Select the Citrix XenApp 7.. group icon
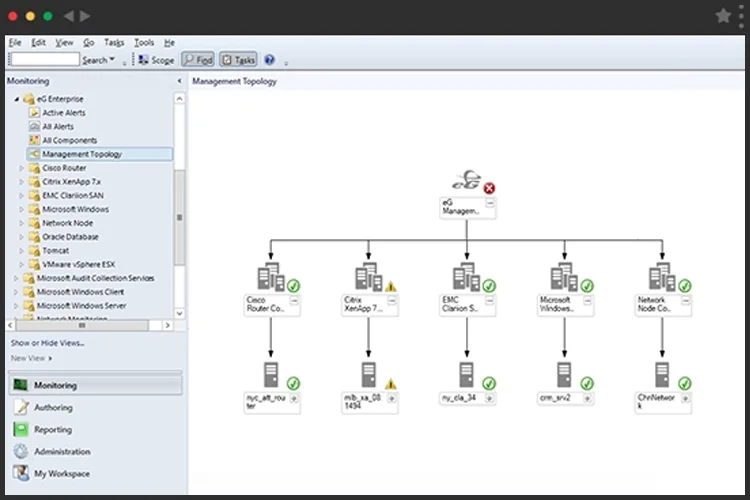The height and width of the screenshot is (500, 750). pyautogui.click(x=369, y=277)
